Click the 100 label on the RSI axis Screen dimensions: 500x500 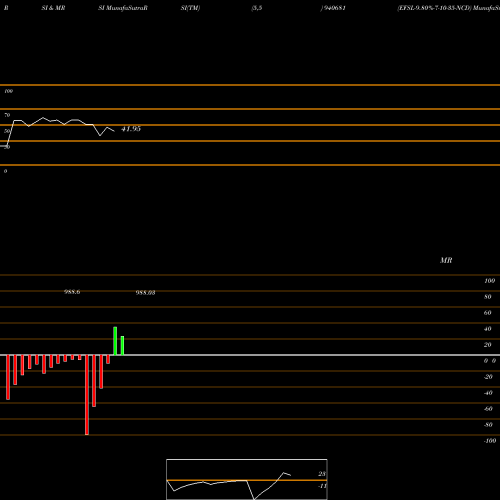8,91
